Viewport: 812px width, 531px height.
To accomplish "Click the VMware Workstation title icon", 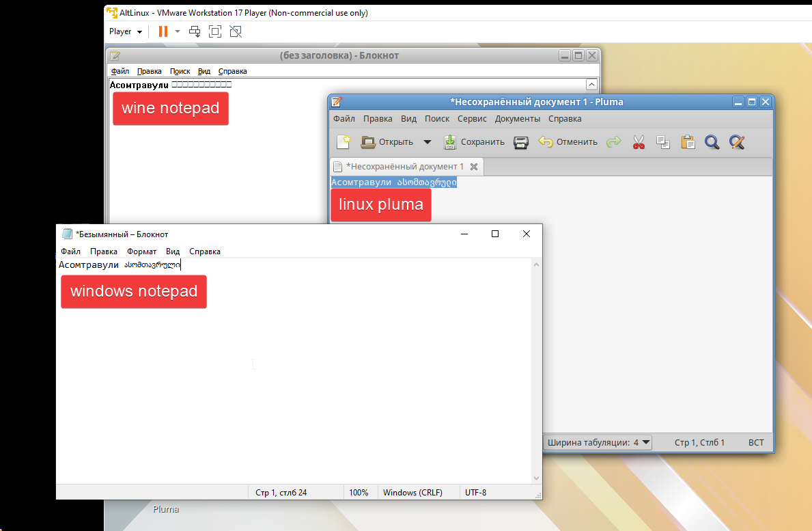I will [112, 12].
